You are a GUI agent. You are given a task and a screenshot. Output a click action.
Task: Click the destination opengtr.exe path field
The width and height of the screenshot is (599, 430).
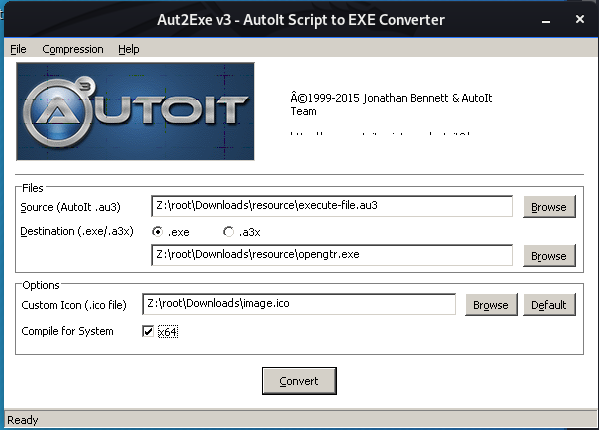(332, 255)
